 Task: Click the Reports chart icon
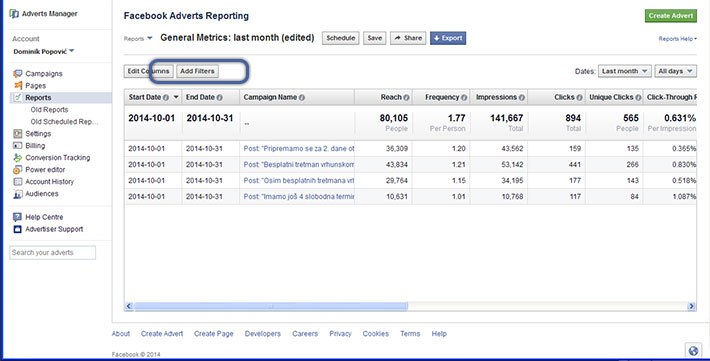pos(18,97)
